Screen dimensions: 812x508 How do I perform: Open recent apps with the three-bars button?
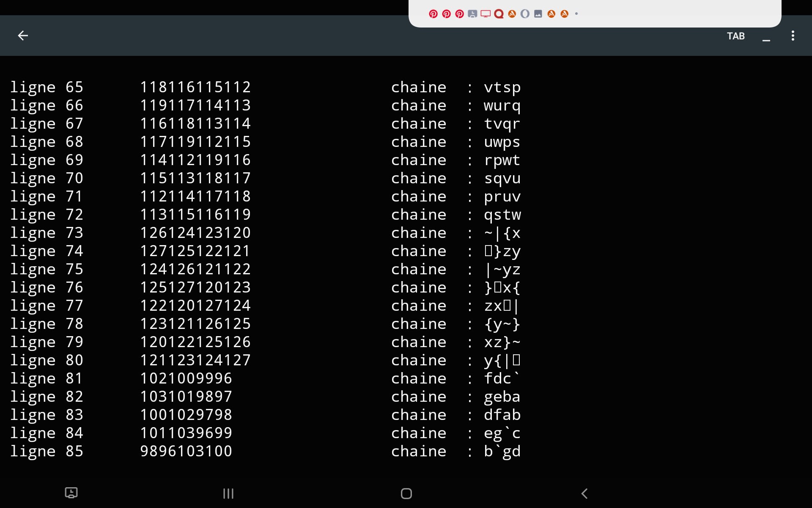click(x=228, y=493)
